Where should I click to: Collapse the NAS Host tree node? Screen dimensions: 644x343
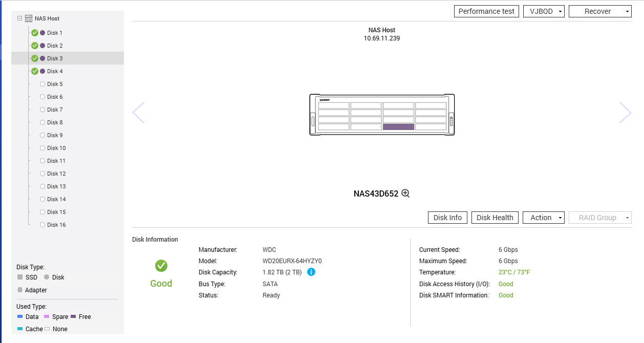coord(19,18)
